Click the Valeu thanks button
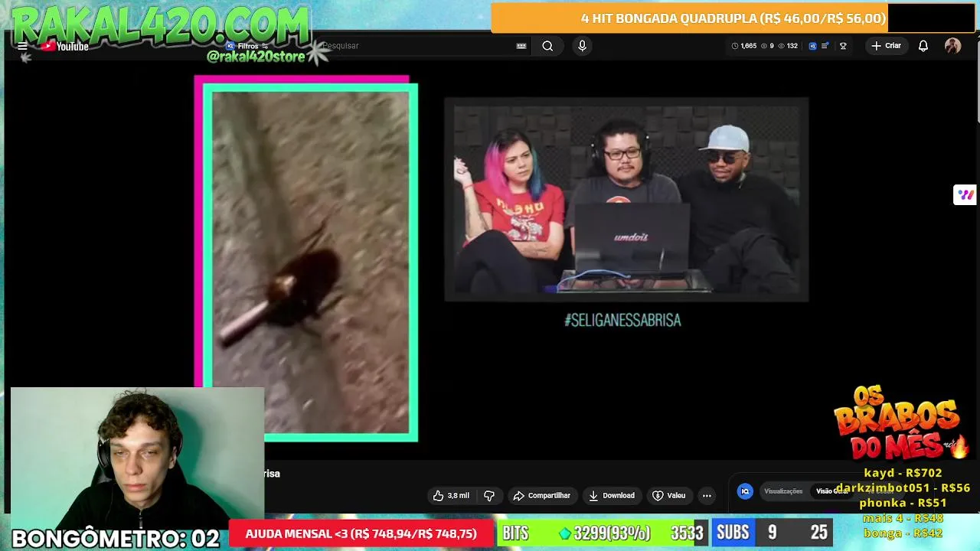 [668, 496]
